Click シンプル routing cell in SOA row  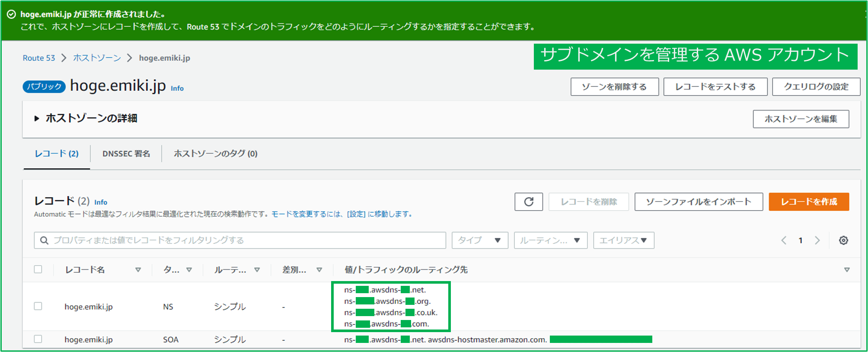click(230, 339)
